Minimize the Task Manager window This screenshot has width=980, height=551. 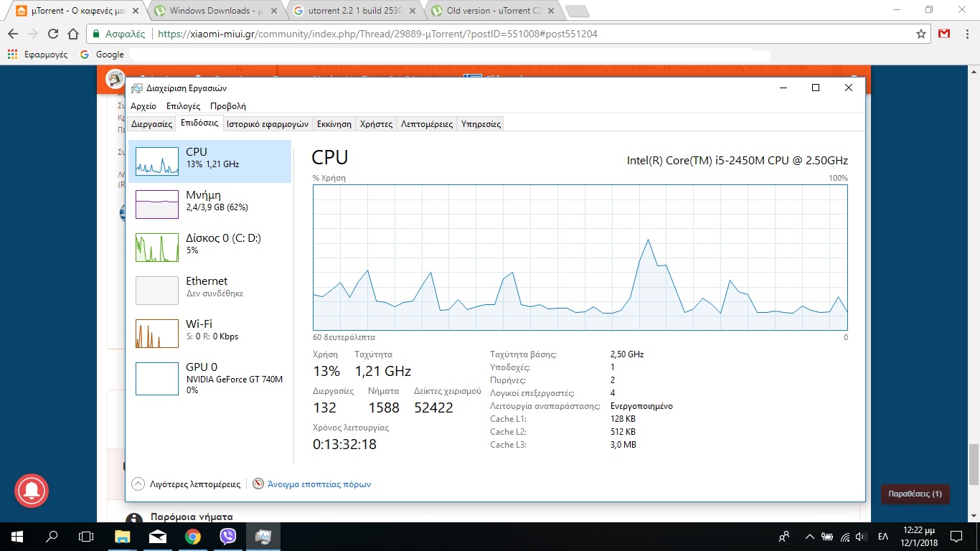pos(783,88)
